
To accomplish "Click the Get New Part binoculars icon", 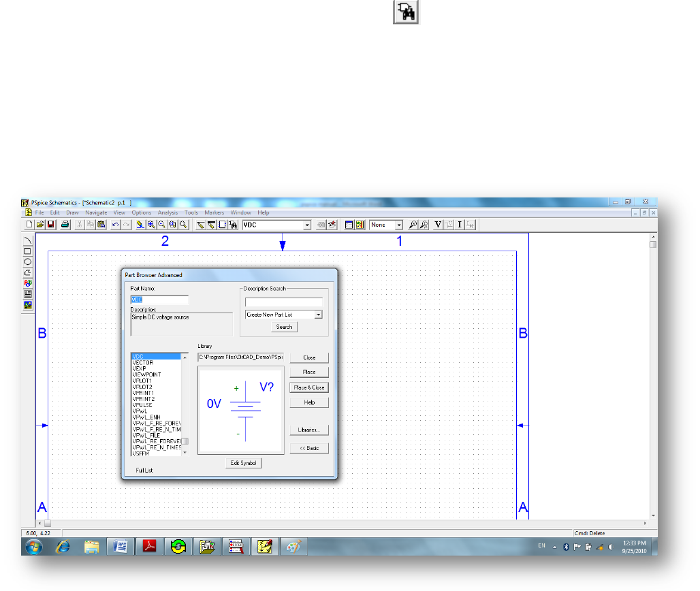I will 233,225.
